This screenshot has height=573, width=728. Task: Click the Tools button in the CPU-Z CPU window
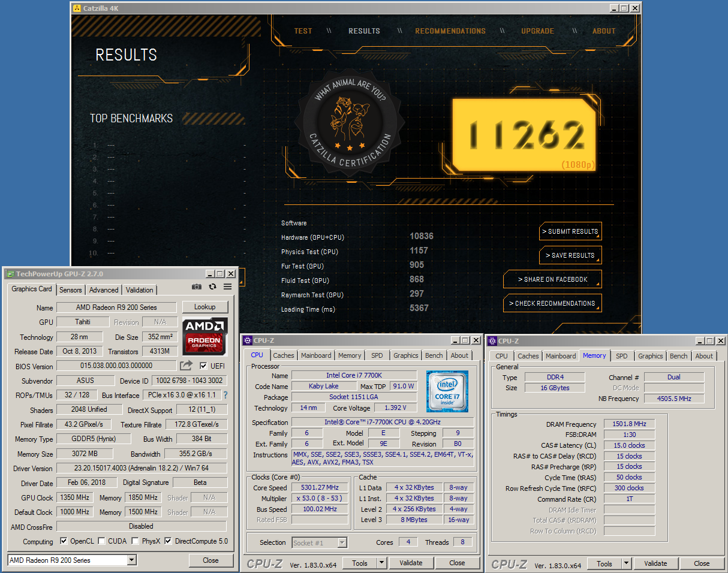[360, 563]
